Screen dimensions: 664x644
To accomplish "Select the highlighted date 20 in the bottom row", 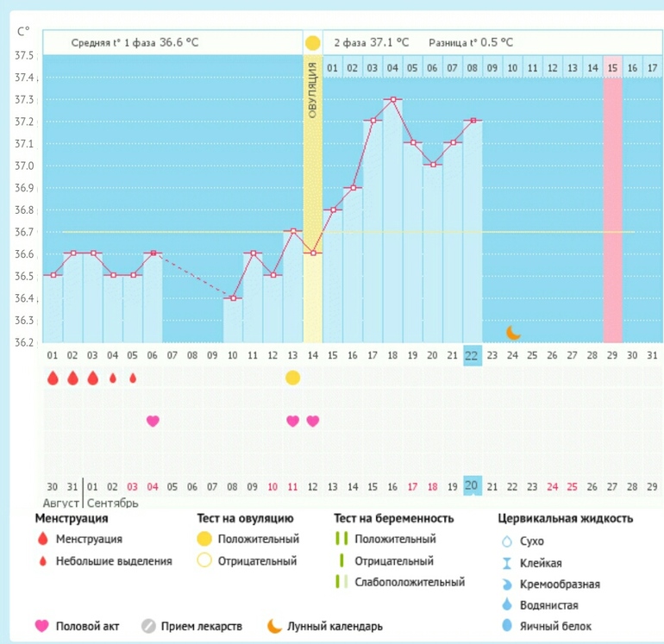I will pyautogui.click(x=472, y=485).
